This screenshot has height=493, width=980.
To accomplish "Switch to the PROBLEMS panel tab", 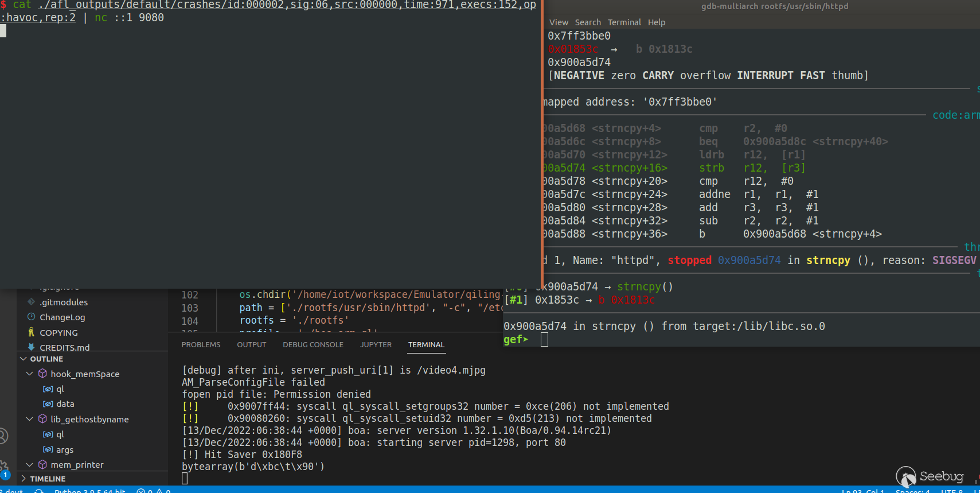I will tap(201, 345).
